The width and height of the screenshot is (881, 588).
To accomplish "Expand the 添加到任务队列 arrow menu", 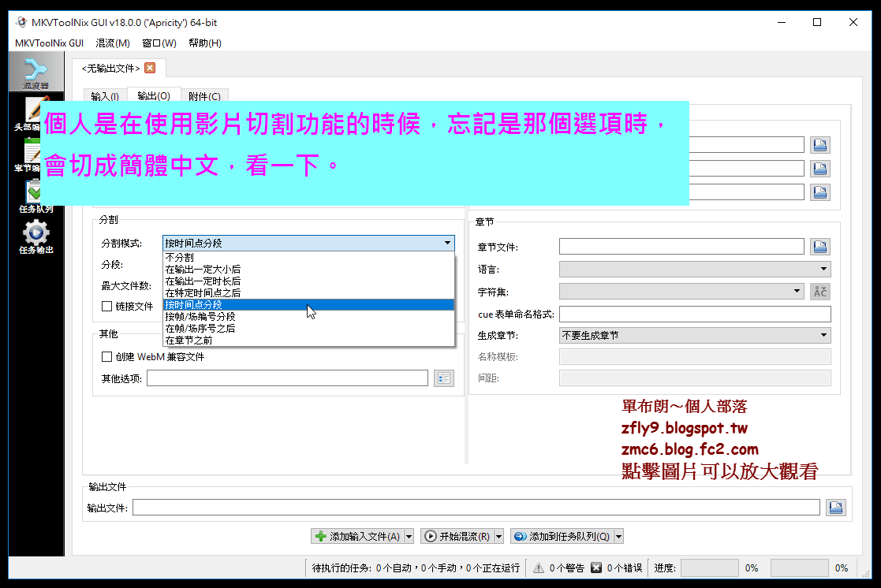I will 618,536.
